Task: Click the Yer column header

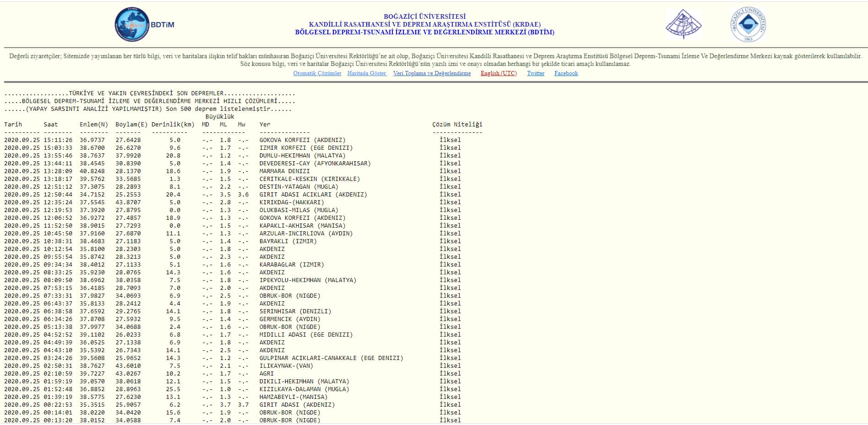Action: [x=265, y=125]
